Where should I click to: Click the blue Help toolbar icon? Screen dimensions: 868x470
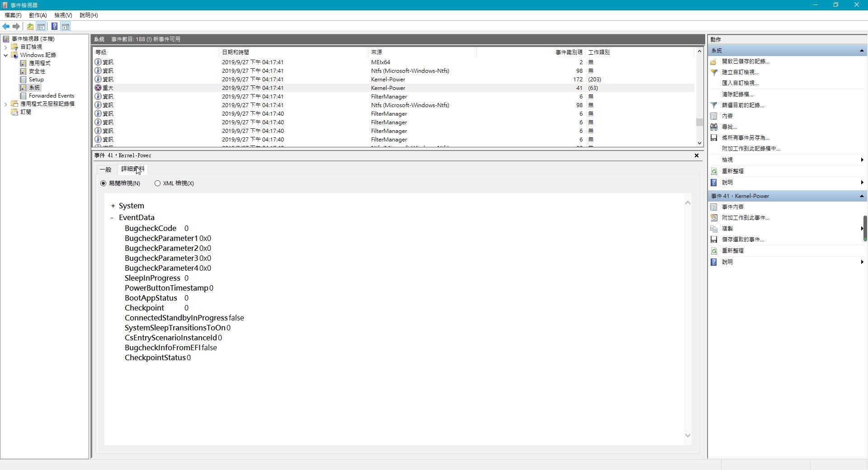click(54, 27)
